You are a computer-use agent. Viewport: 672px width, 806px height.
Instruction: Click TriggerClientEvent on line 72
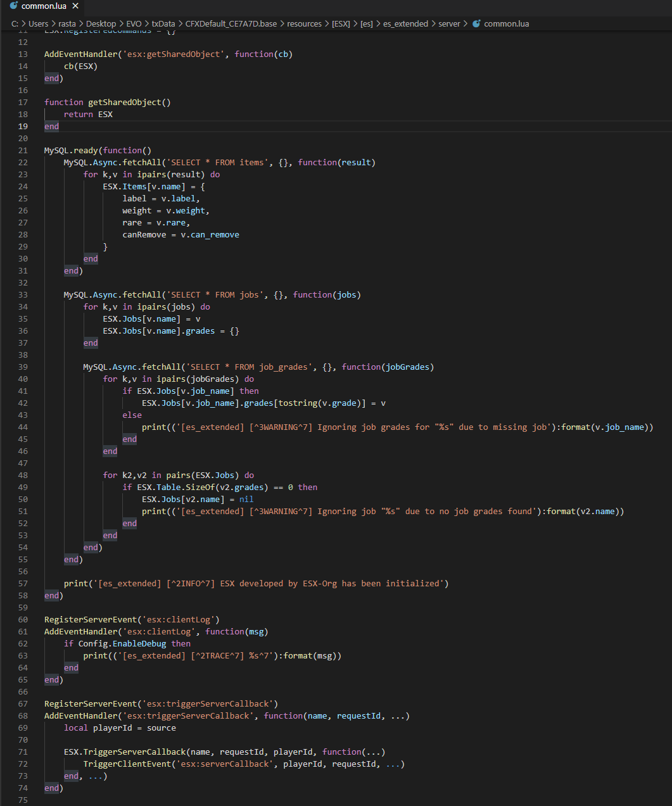point(127,764)
